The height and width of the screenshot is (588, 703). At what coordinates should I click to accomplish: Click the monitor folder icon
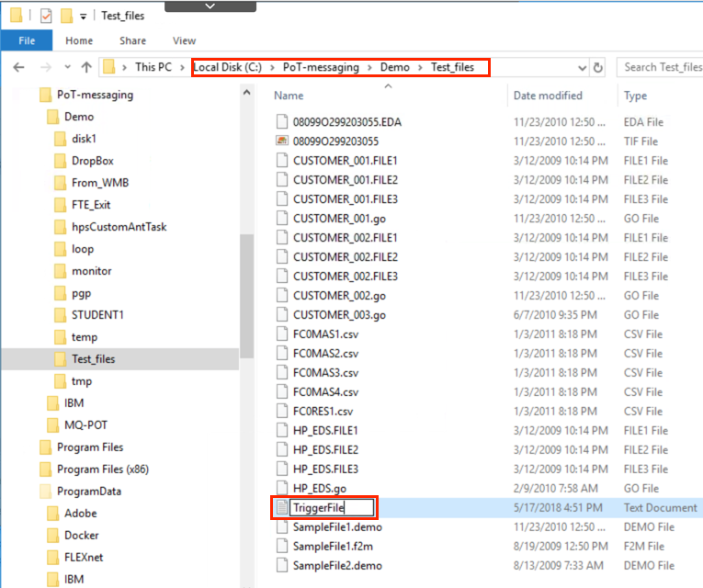(x=60, y=271)
